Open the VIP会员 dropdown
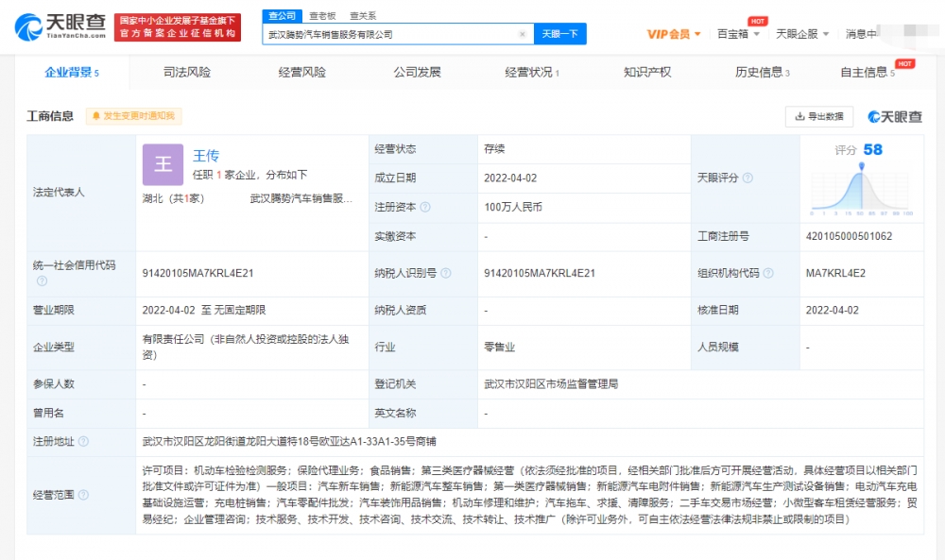Viewport: 945px width, 560px height. coord(673,34)
